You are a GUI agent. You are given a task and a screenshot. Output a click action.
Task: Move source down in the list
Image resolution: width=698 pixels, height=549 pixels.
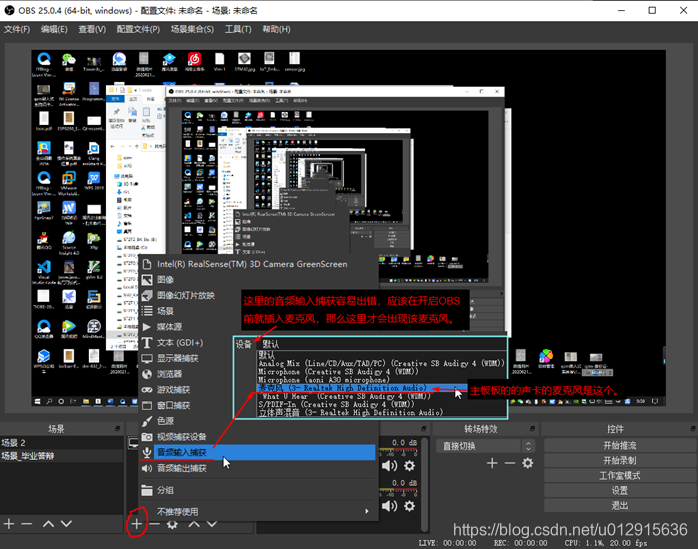tap(212, 524)
